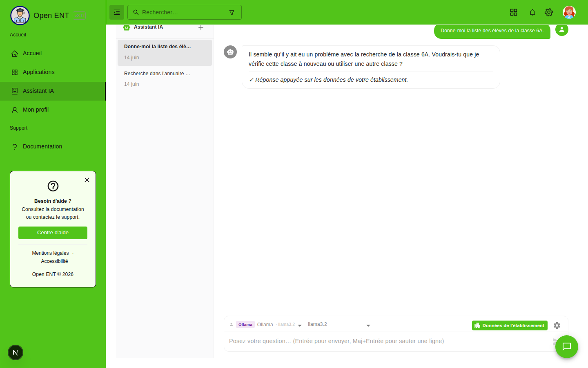Click the Centre d'aide button
The height and width of the screenshot is (368, 588).
pos(53,233)
